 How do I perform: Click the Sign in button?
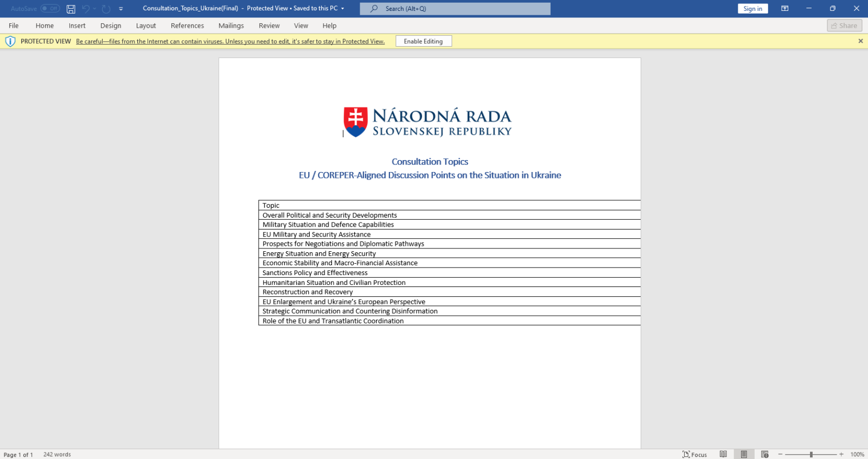[x=752, y=9]
